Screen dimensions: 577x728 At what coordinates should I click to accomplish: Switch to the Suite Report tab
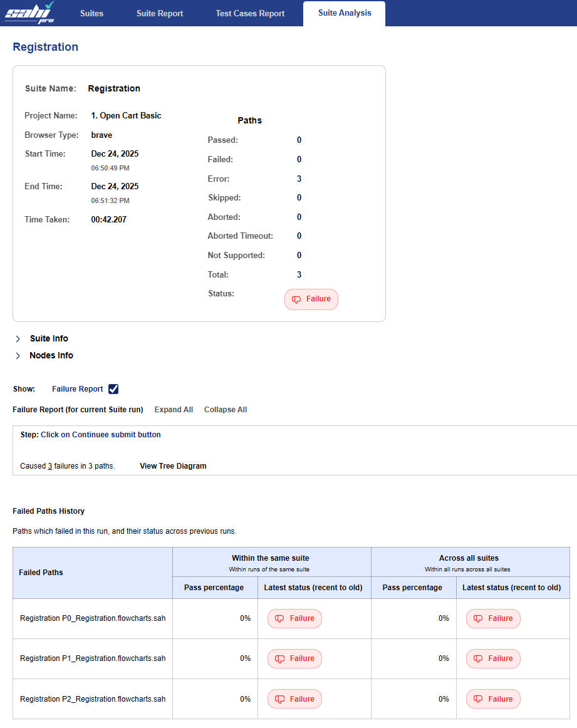(160, 13)
